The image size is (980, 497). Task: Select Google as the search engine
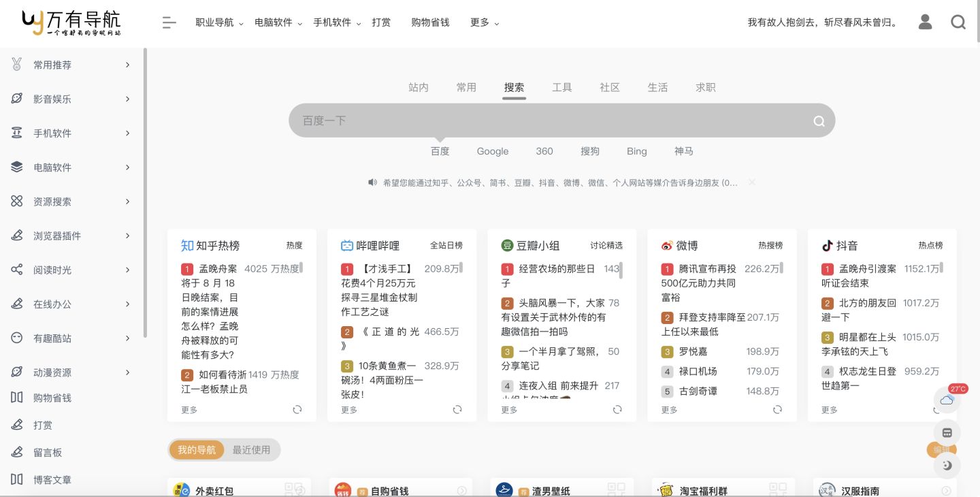click(x=492, y=151)
